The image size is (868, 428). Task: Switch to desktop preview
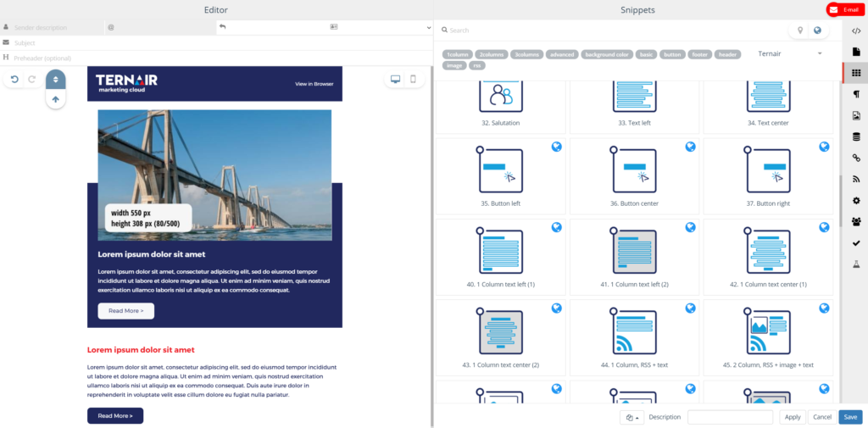point(395,79)
